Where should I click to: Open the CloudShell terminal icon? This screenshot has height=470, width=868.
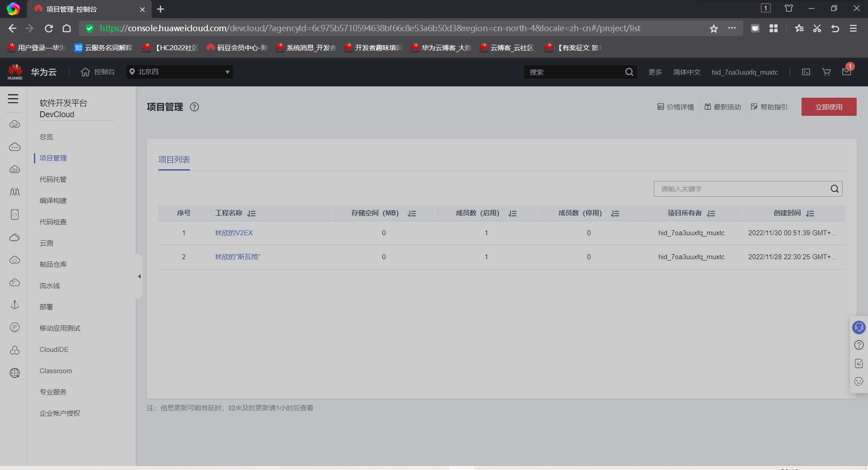[806, 72]
